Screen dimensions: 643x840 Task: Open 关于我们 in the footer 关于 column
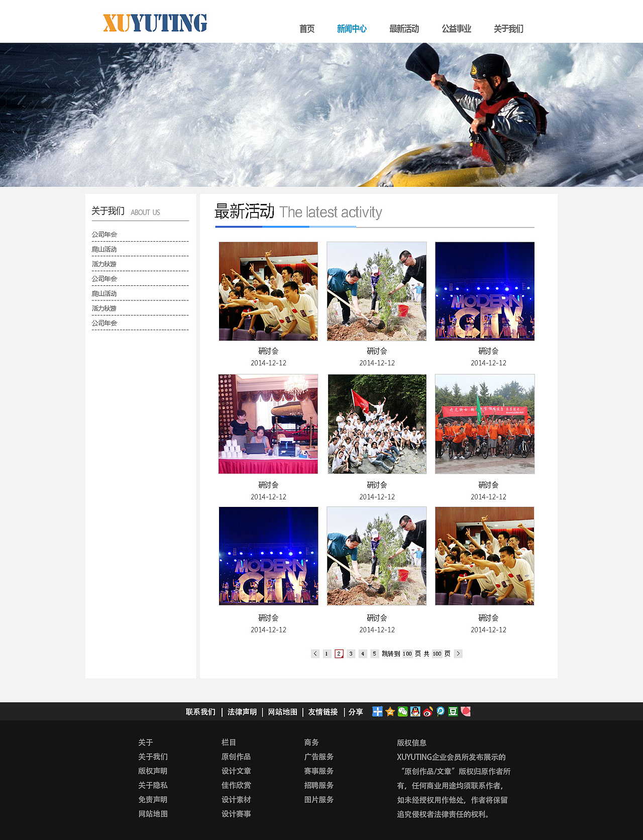click(153, 757)
